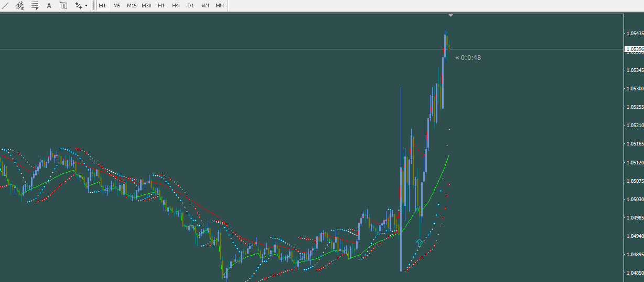Click the 1.05345 price scale label
This screenshot has height=282, width=644.
click(x=635, y=70)
